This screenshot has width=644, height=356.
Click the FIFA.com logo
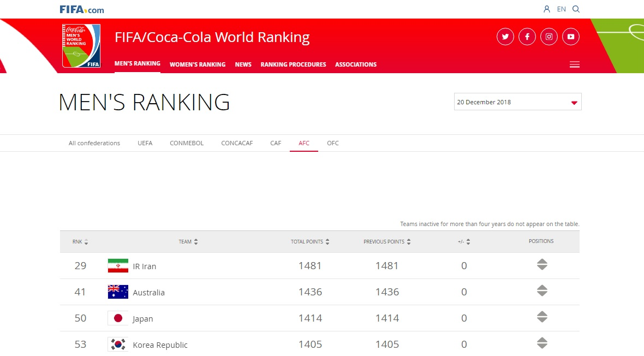pos(82,9)
